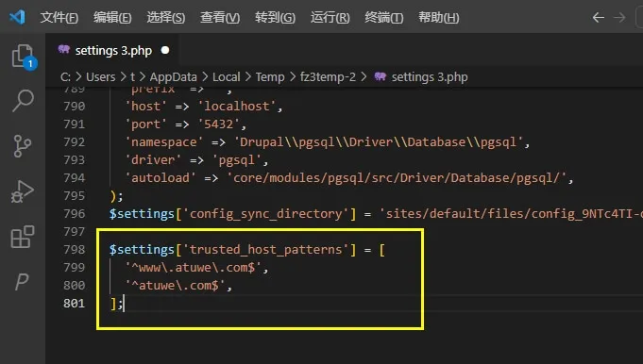
Task: Click the 'trusted_host_patterns' key text
Action: pyautogui.click(x=265, y=250)
